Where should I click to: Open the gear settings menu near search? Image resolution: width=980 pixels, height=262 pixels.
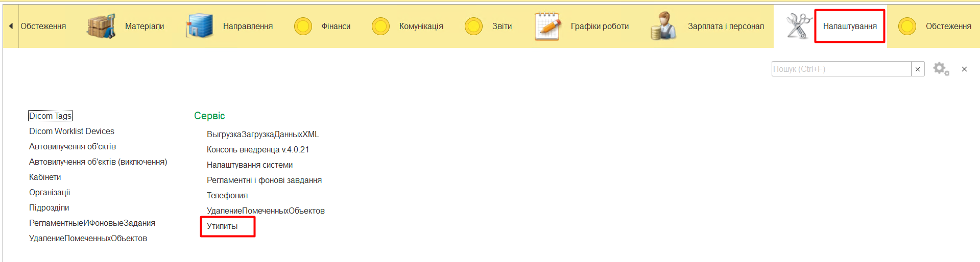[941, 69]
